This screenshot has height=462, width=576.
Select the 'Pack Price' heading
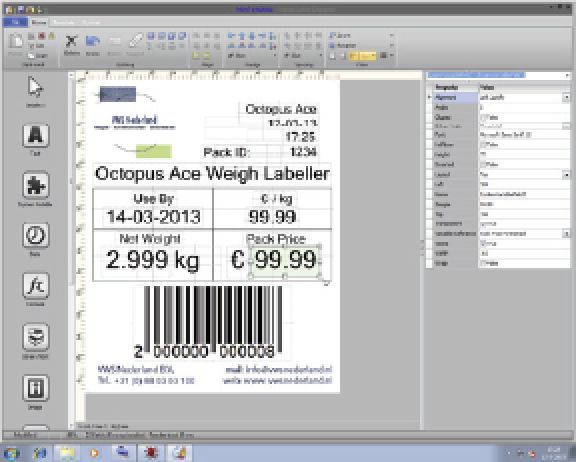276,239
